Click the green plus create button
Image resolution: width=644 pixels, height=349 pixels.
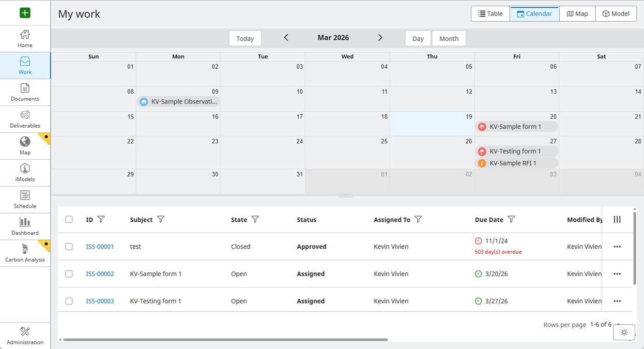25,13
